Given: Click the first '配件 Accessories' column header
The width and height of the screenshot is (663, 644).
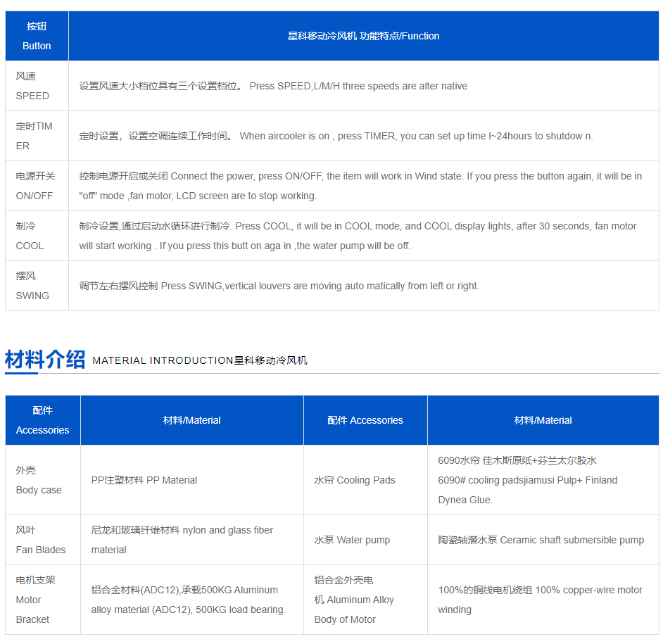Looking at the screenshot, I should (43, 420).
